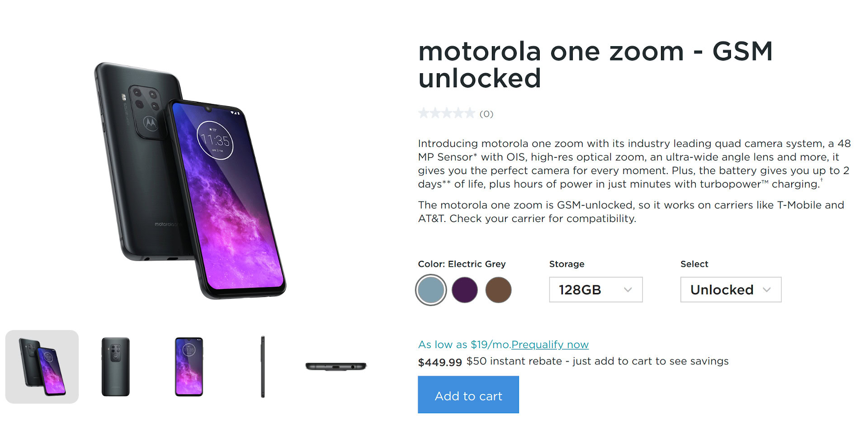The width and height of the screenshot is (868, 434).
Task: Show the rear view phone thumbnail
Action: (x=115, y=367)
